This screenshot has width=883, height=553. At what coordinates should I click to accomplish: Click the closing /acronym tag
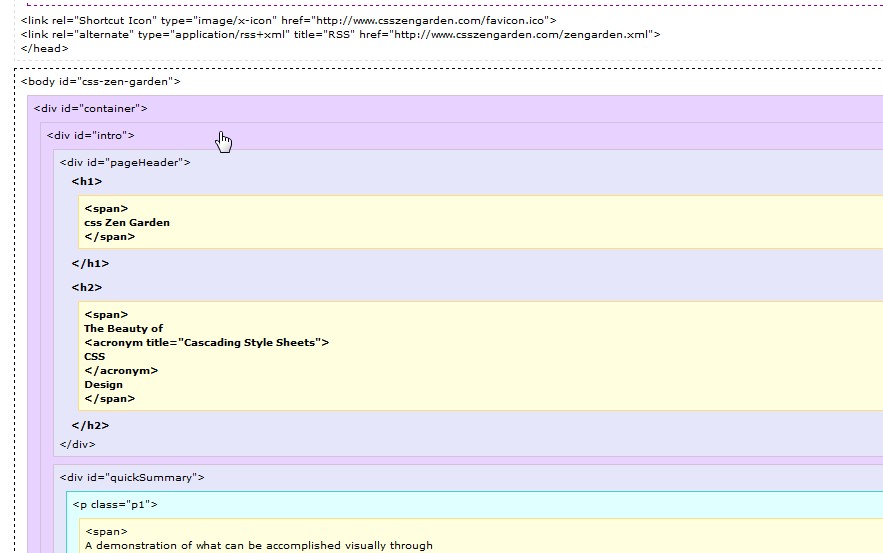(x=121, y=371)
